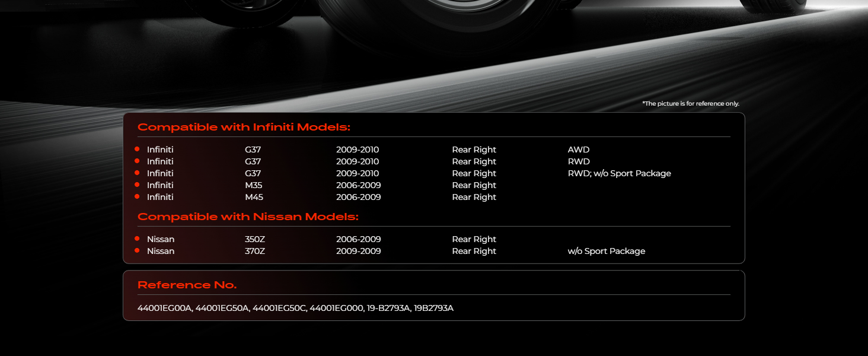Select the 370Z w/o Sport Package note
Screen dimensions: 868x356
tap(606, 251)
